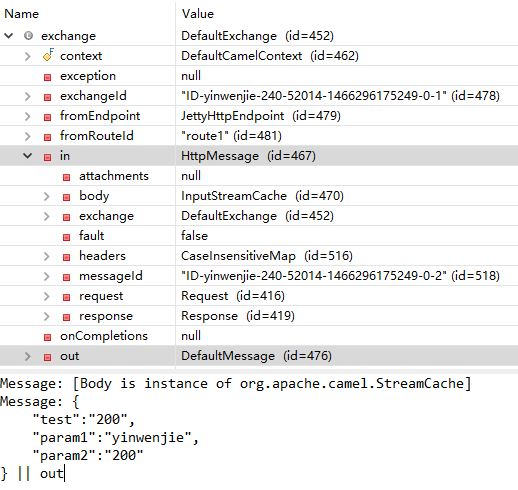Click the private field icon next to body

coord(67,197)
